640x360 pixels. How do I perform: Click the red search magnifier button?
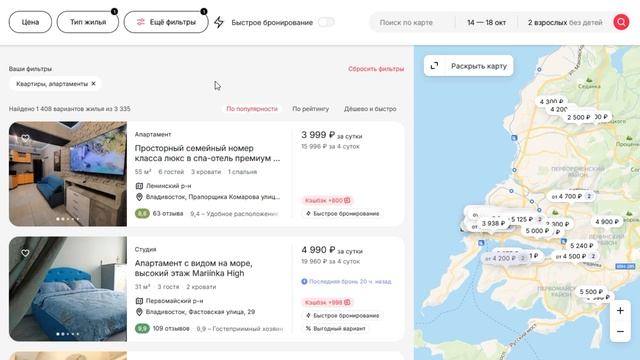621,22
